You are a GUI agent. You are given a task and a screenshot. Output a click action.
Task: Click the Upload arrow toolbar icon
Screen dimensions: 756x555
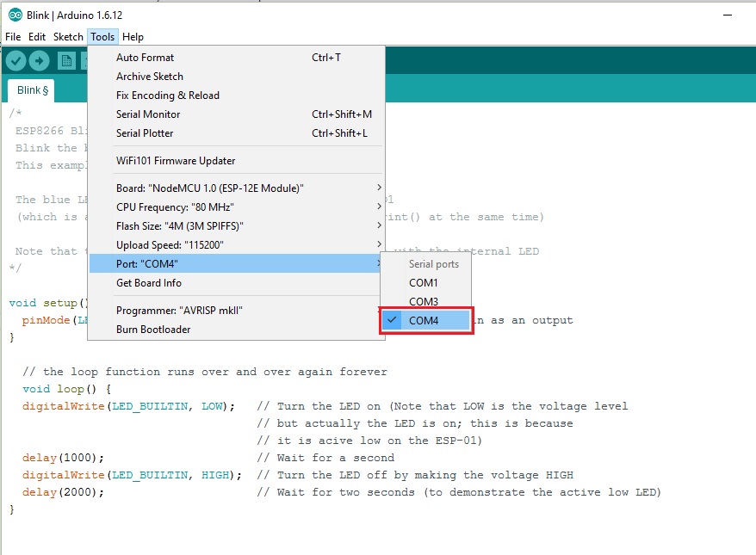tap(39, 61)
